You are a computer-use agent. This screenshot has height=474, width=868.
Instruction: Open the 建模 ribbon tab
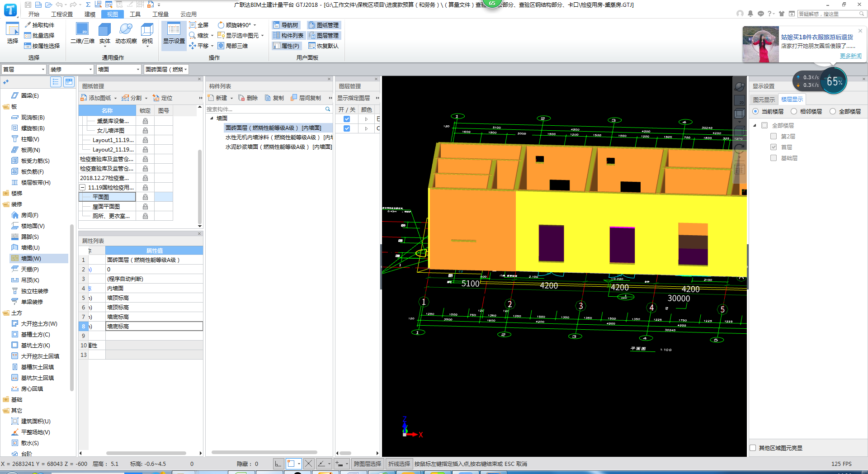(90, 14)
